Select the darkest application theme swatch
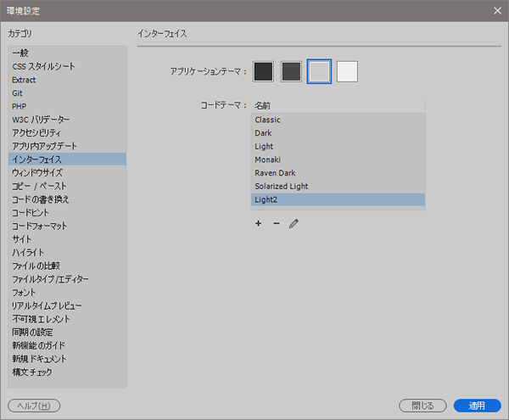 coord(263,71)
